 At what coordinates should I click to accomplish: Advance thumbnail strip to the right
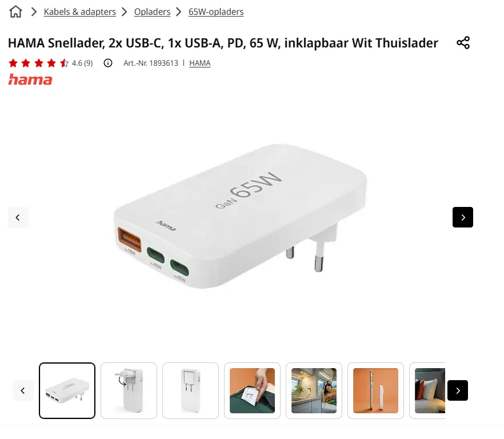(457, 390)
